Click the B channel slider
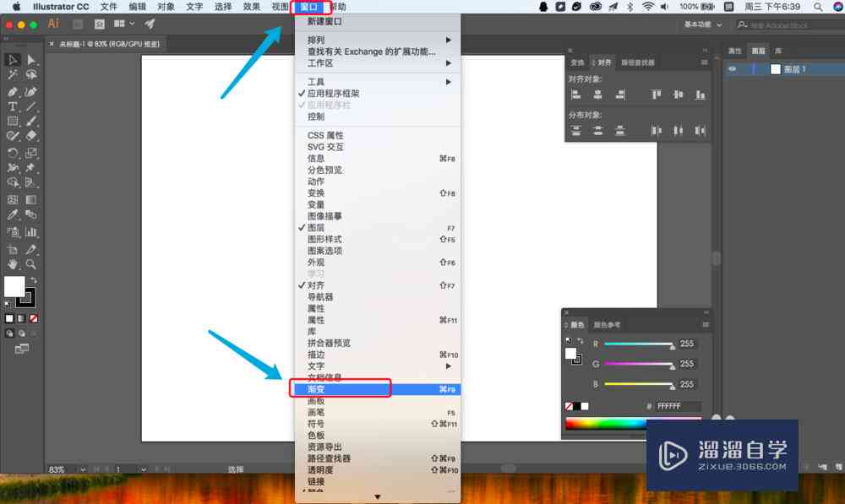845x504 pixels. pyautogui.click(x=639, y=384)
